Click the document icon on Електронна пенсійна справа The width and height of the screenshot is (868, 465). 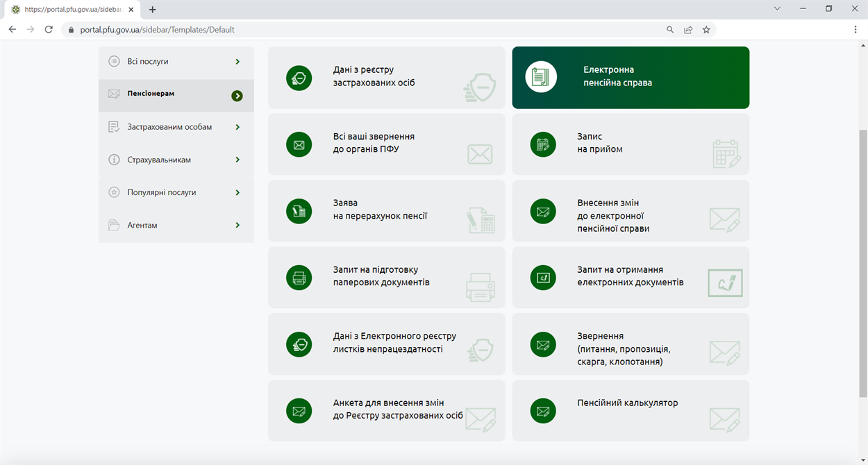tap(541, 77)
